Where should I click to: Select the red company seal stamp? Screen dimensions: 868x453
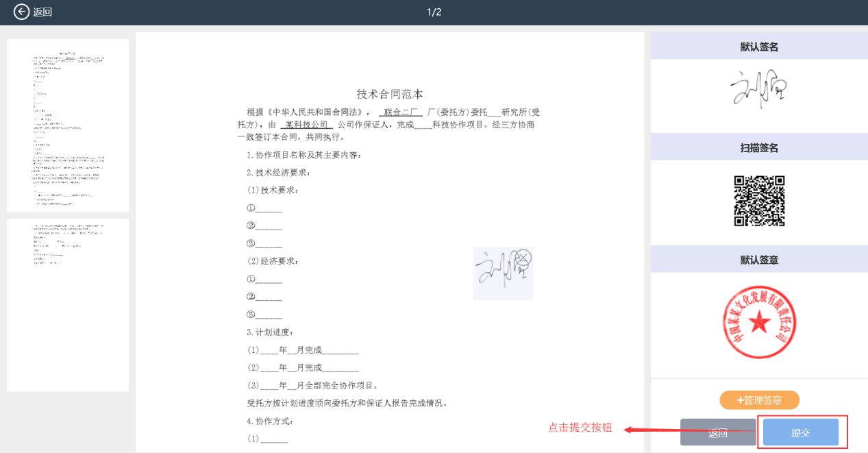click(x=758, y=322)
